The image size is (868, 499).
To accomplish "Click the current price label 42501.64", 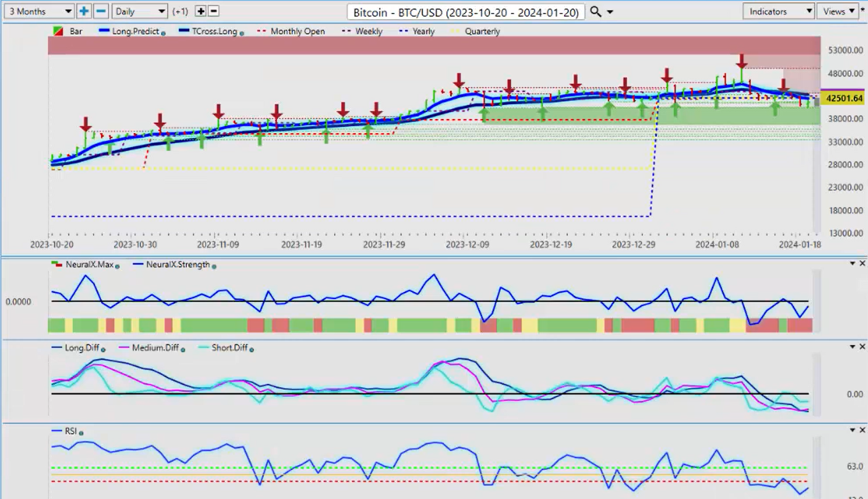I will pyautogui.click(x=844, y=99).
